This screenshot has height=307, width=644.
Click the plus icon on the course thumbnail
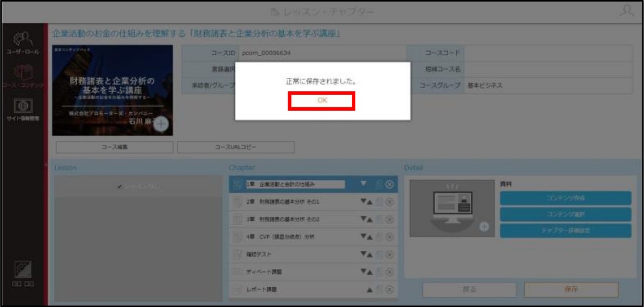pyautogui.click(x=161, y=124)
